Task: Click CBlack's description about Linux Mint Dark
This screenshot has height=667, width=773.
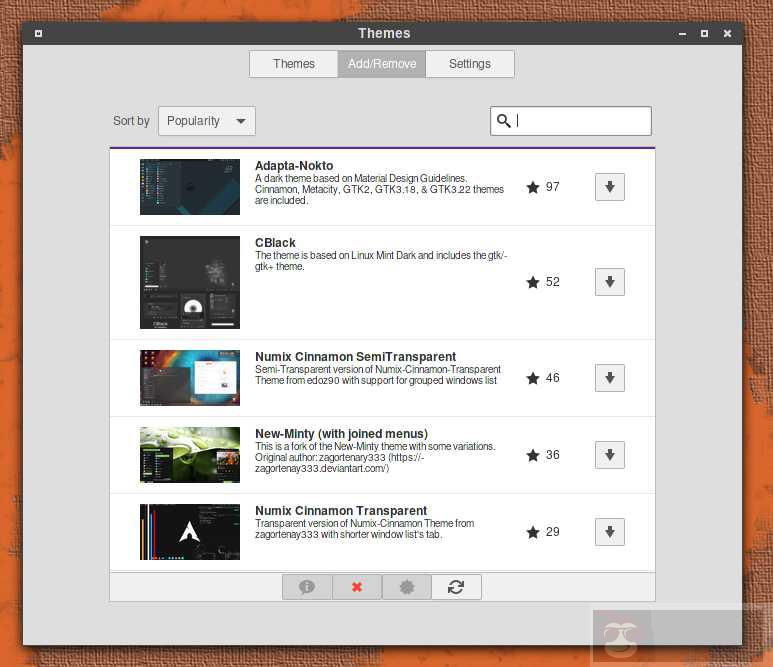Action: pos(381,261)
